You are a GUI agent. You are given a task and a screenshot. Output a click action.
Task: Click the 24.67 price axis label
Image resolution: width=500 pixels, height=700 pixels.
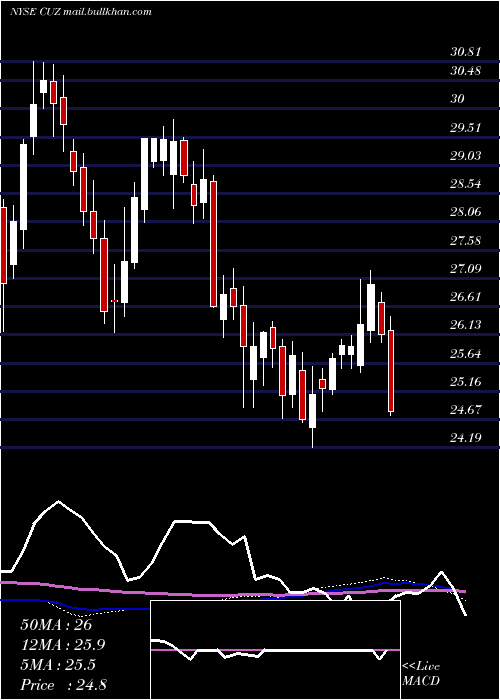(466, 409)
